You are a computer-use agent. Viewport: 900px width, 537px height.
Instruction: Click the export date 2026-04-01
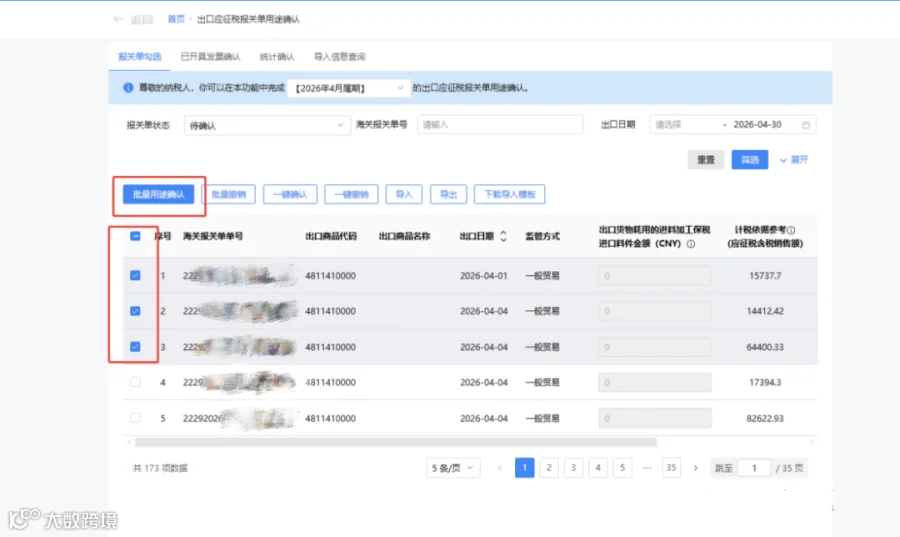point(483,275)
